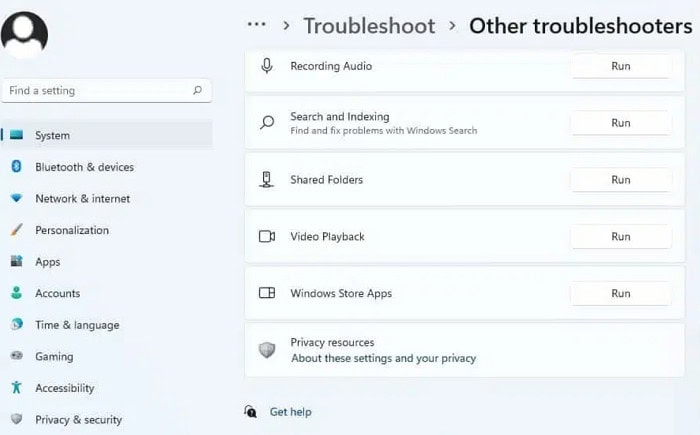Open the breadcrumb ellipsis menu

[x=257, y=25]
